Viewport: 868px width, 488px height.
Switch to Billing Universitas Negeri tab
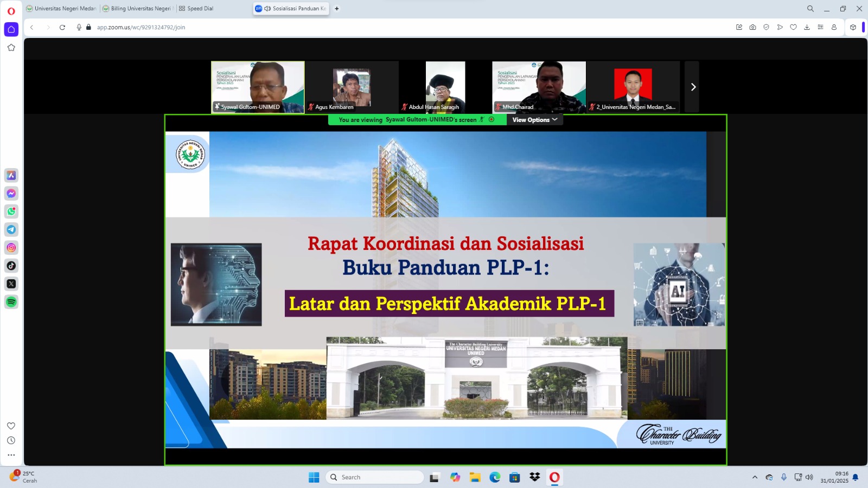coord(138,9)
